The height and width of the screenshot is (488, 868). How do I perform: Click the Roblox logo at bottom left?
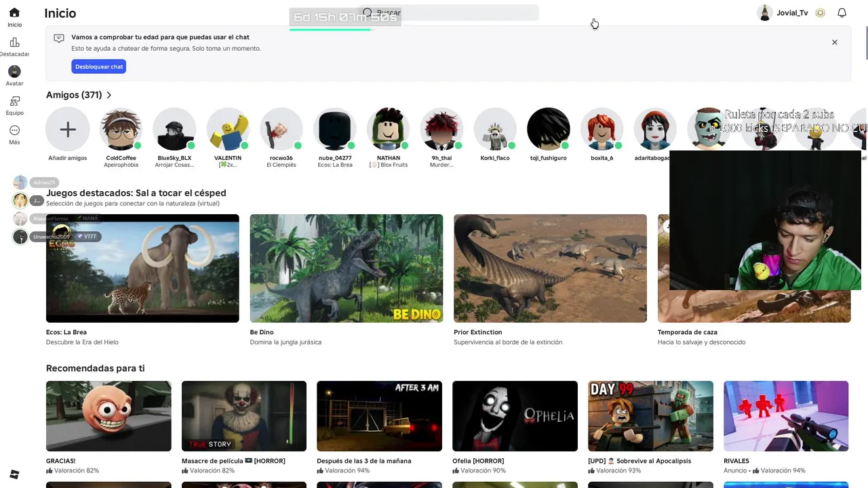coord(14,474)
